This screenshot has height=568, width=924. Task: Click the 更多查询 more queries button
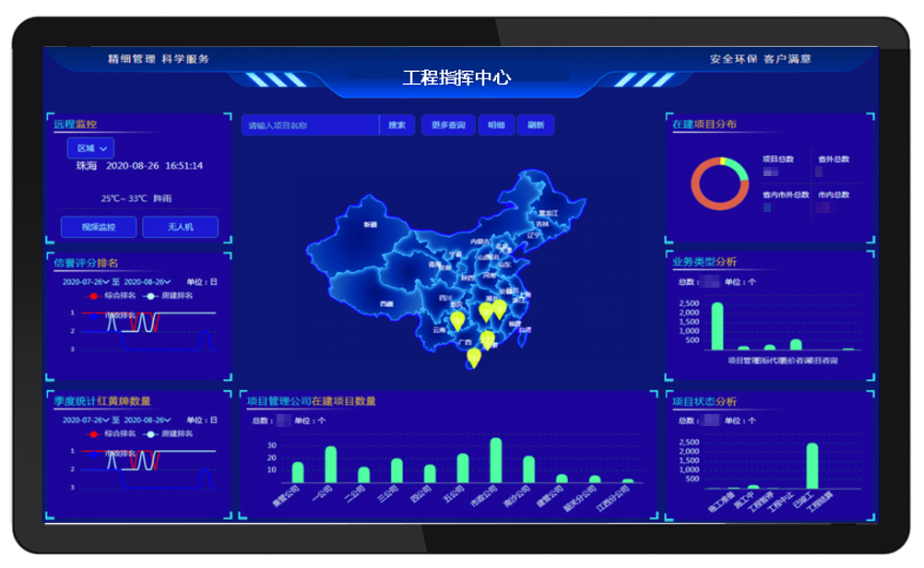click(448, 125)
